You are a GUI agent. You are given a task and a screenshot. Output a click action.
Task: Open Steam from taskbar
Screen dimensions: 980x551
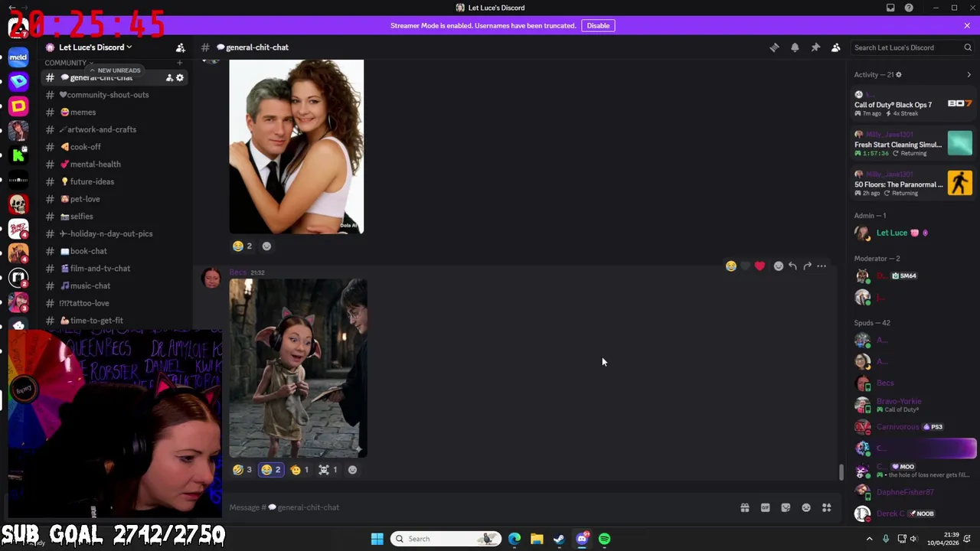559,539
